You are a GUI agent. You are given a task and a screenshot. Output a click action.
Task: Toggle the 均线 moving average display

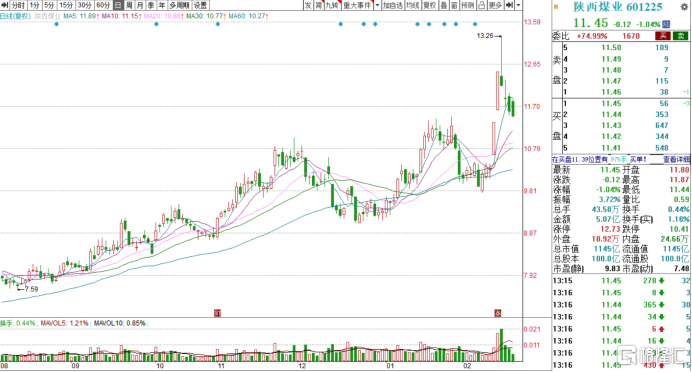(x=412, y=5)
